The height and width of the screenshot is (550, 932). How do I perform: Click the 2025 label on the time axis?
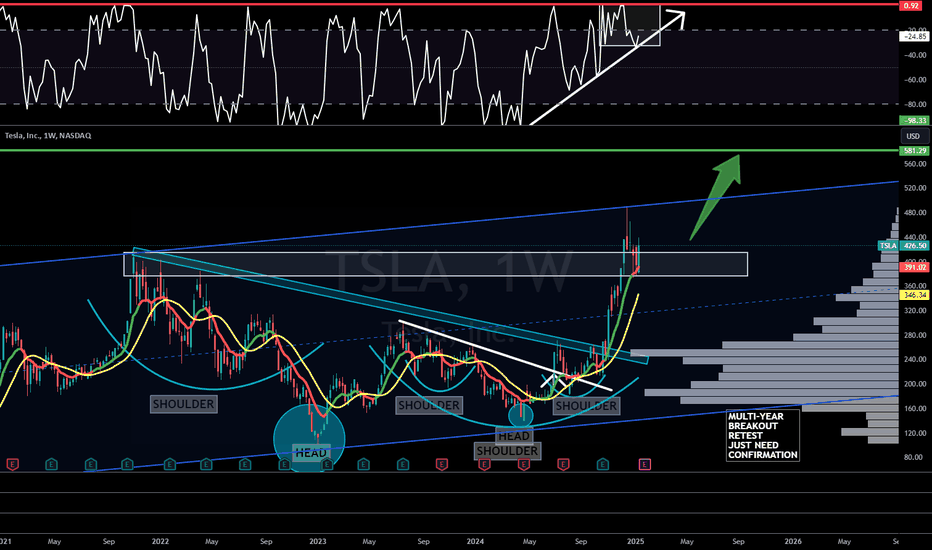pyautogui.click(x=635, y=541)
